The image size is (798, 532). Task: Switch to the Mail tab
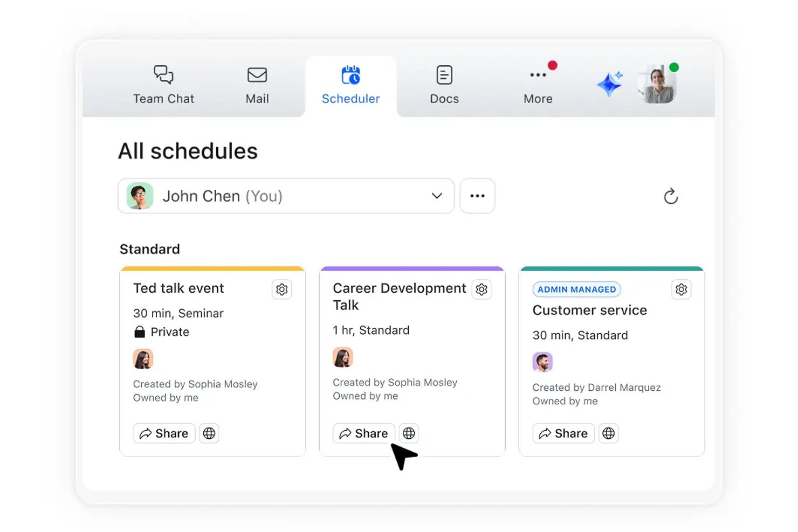(257, 85)
